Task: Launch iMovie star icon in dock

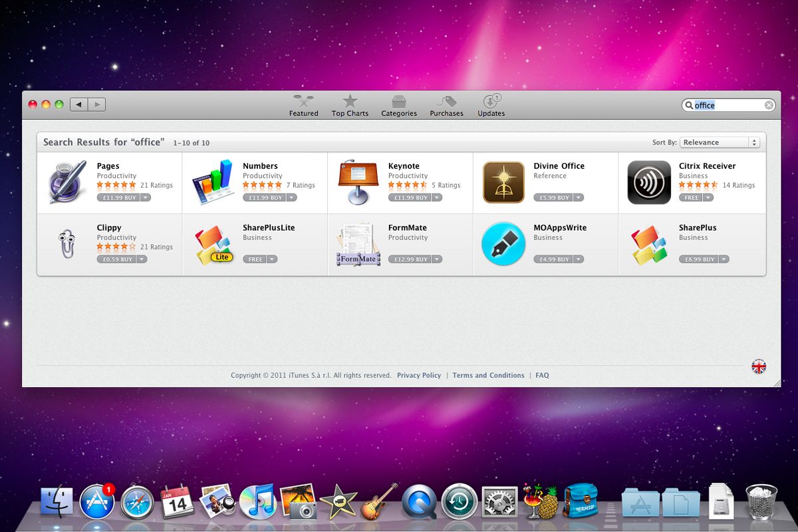Action: click(x=338, y=502)
